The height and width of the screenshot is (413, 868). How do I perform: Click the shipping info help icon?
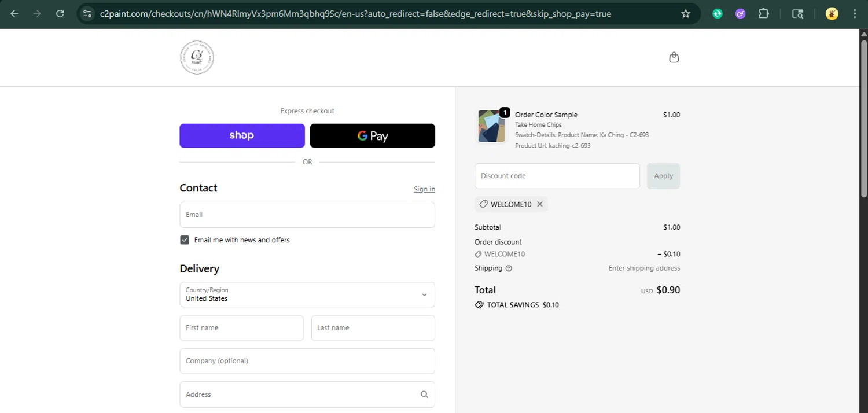[x=509, y=268]
